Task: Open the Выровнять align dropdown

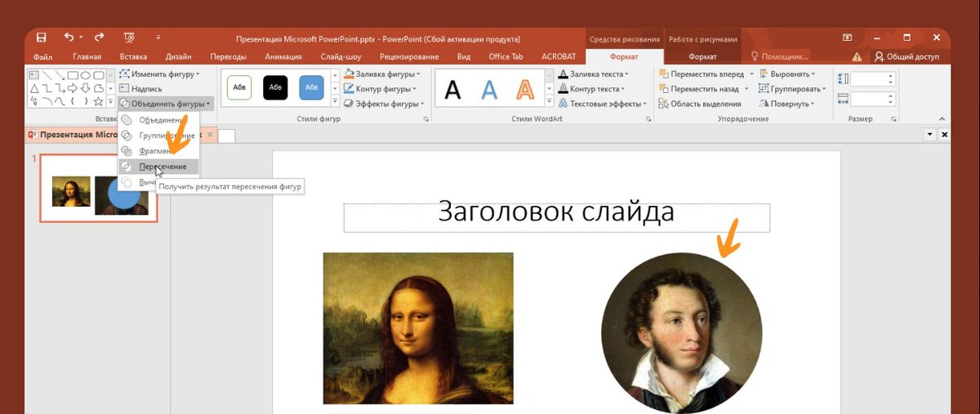Action: click(x=787, y=73)
